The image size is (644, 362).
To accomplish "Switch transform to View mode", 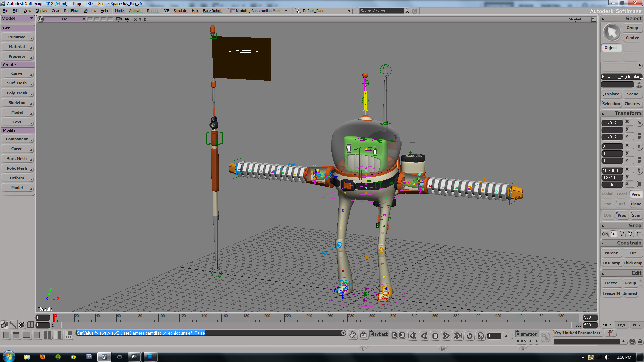I will (x=636, y=194).
